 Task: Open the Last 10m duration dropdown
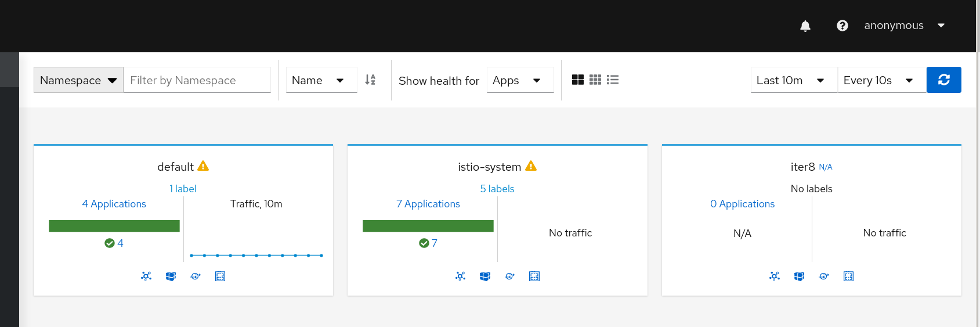tap(794, 80)
